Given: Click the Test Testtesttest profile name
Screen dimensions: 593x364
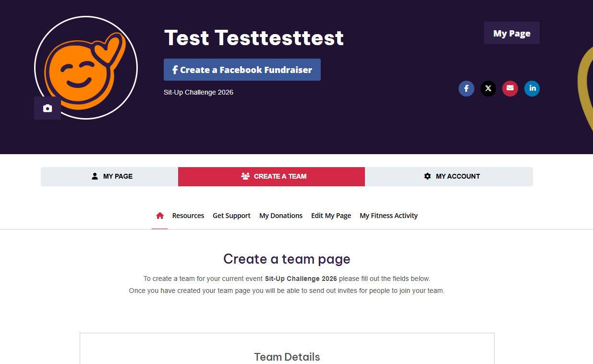Looking at the screenshot, I should tap(254, 38).
